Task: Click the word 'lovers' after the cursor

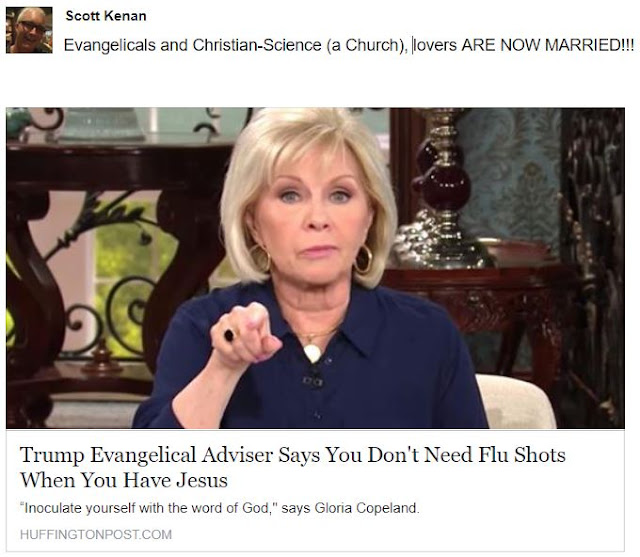Action: pyautogui.click(x=436, y=45)
